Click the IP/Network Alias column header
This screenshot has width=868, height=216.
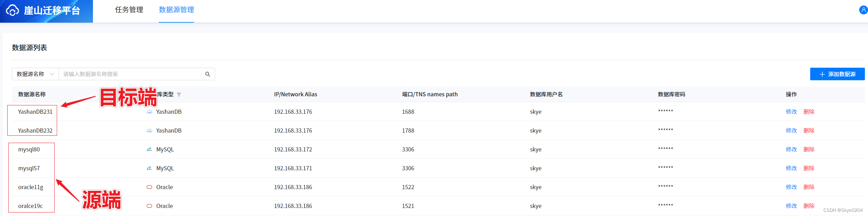click(x=296, y=94)
